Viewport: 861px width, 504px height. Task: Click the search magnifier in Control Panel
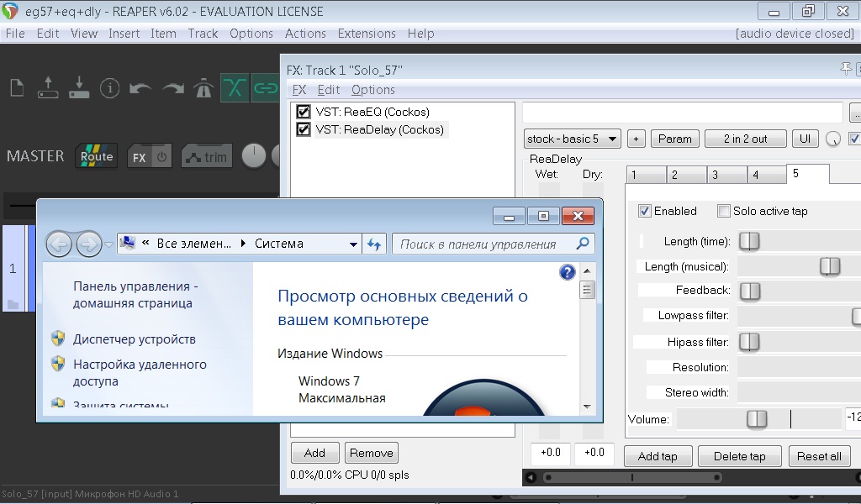point(583,244)
